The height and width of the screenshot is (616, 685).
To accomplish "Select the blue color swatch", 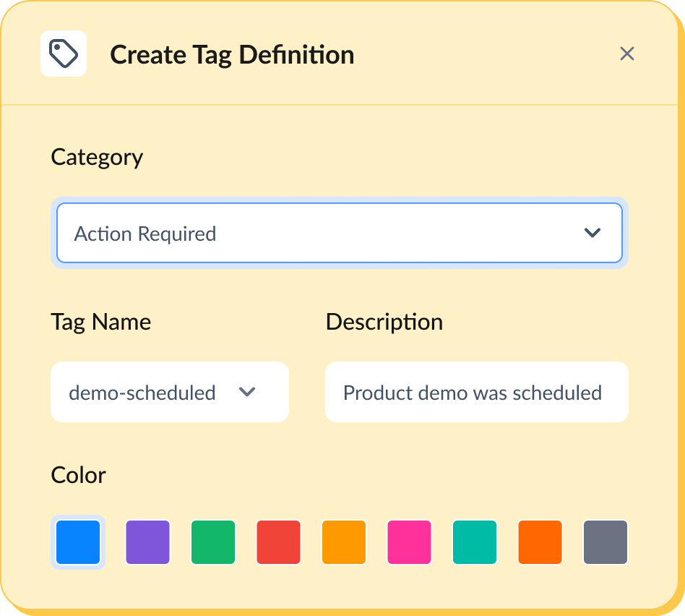I will click(78, 542).
